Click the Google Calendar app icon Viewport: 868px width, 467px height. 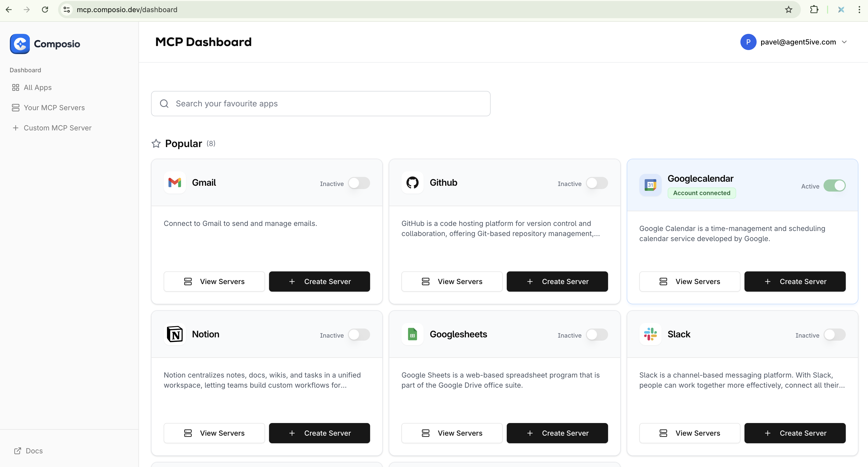click(650, 185)
